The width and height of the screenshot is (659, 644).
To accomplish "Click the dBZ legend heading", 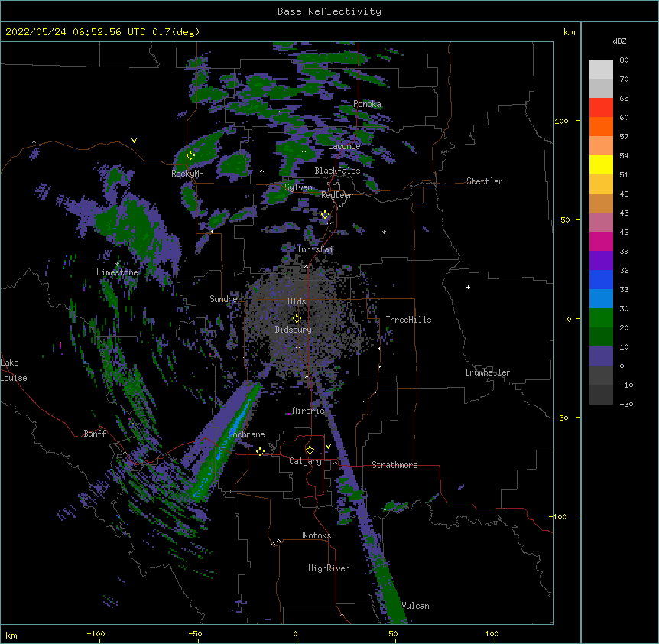I will [619, 41].
